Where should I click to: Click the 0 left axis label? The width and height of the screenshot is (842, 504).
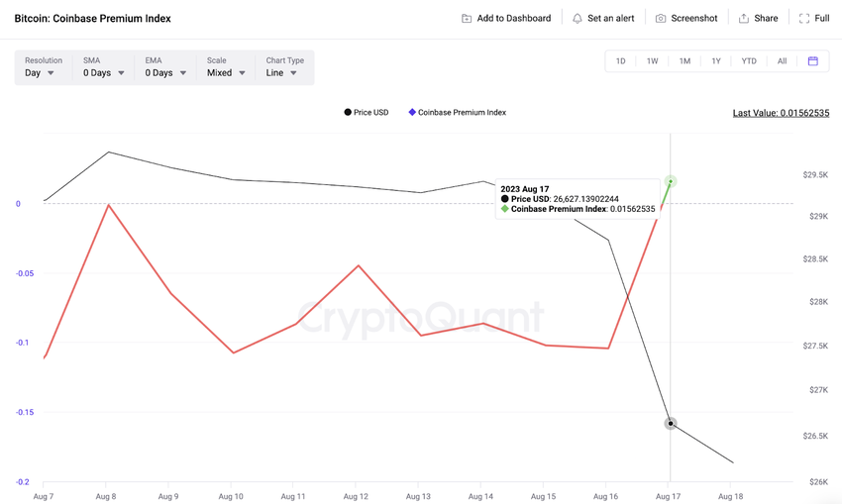pos(18,204)
